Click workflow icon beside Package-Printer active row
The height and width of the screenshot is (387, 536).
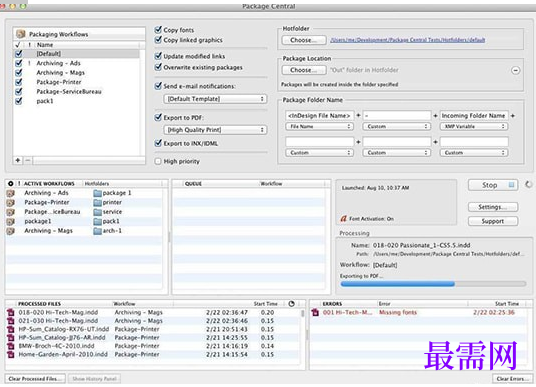click(x=11, y=203)
